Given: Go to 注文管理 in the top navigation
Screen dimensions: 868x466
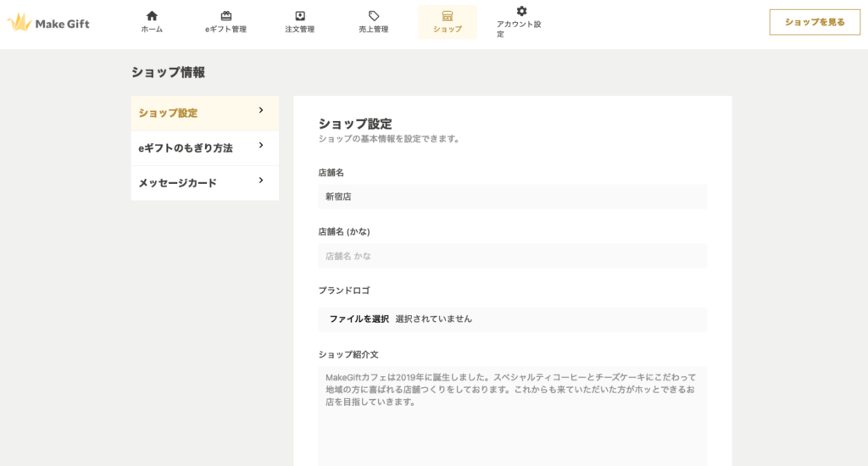Looking at the screenshot, I should (300, 30).
